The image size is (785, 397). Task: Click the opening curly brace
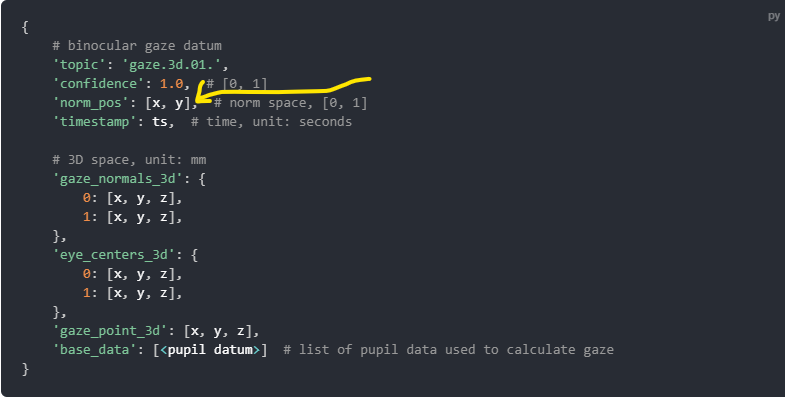coord(25,27)
